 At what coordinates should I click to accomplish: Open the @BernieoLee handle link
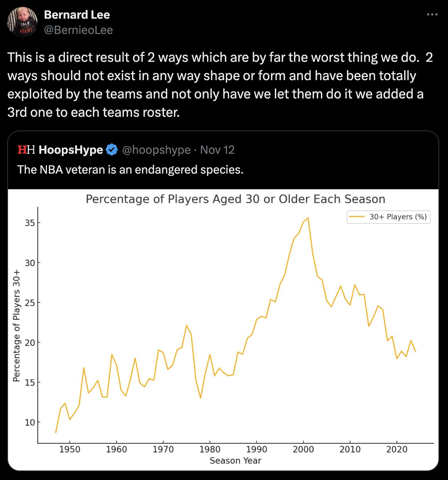click(78, 30)
